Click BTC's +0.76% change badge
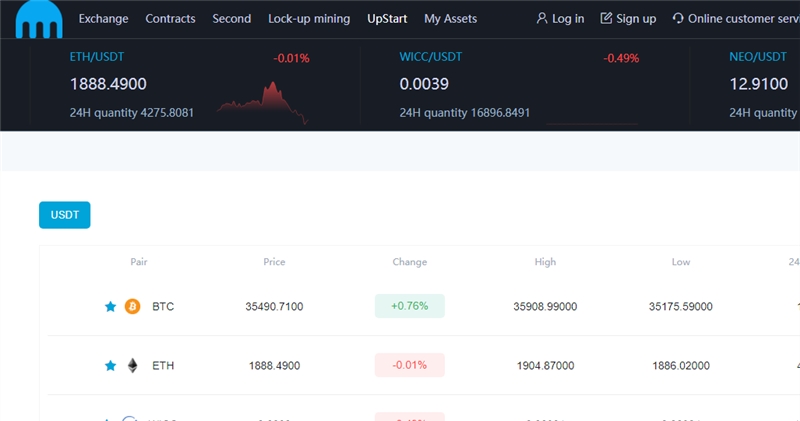The height and width of the screenshot is (421, 800). (409, 306)
